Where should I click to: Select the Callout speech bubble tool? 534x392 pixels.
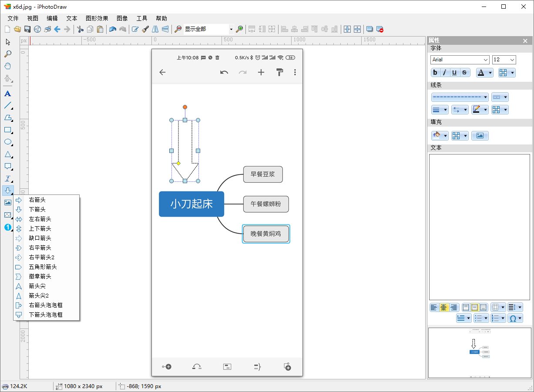click(7, 166)
